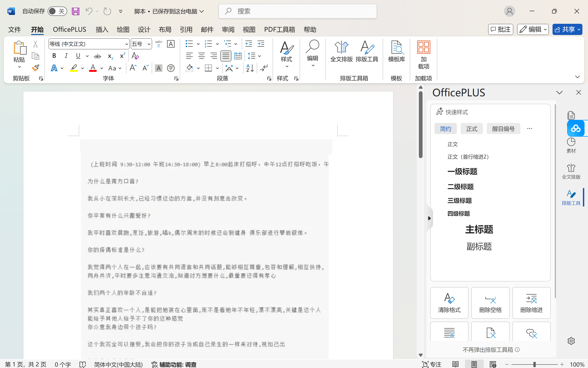Click the Sort A-Z icon
This screenshot has height=368, width=588.
coord(250,68)
